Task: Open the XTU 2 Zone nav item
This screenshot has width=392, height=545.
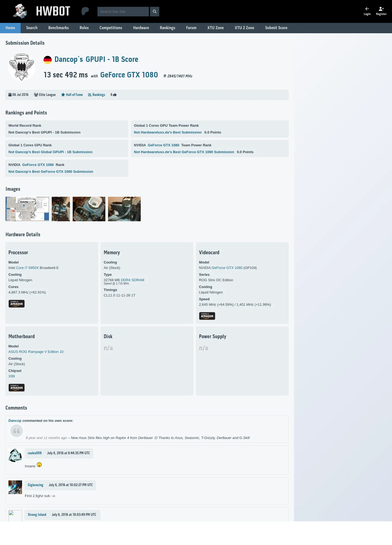Action: 244,28
